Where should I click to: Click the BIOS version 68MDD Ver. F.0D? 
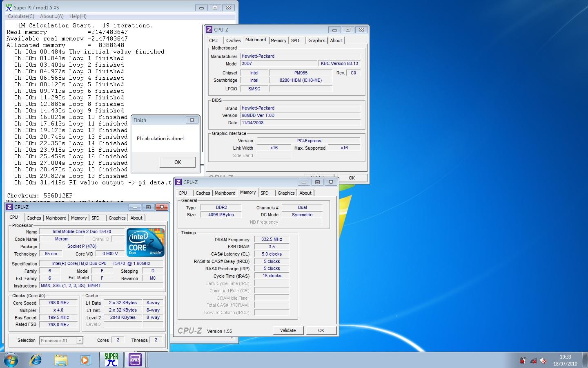point(300,115)
